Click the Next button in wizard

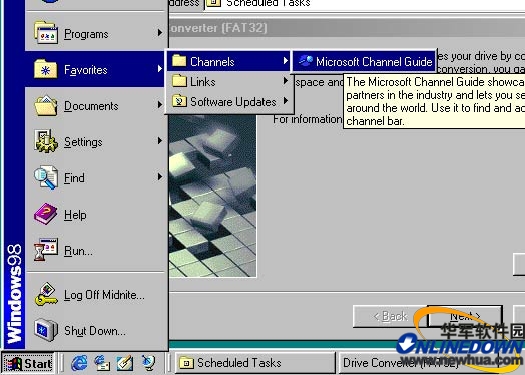coord(465,316)
